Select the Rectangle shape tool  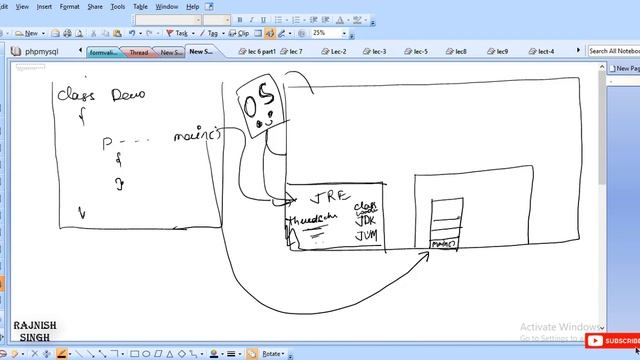click(x=134, y=354)
